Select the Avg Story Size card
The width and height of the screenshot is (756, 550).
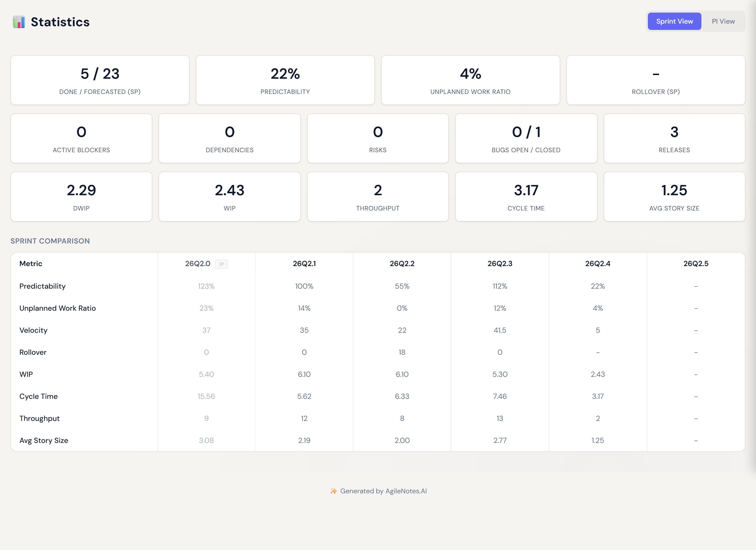point(674,197)
